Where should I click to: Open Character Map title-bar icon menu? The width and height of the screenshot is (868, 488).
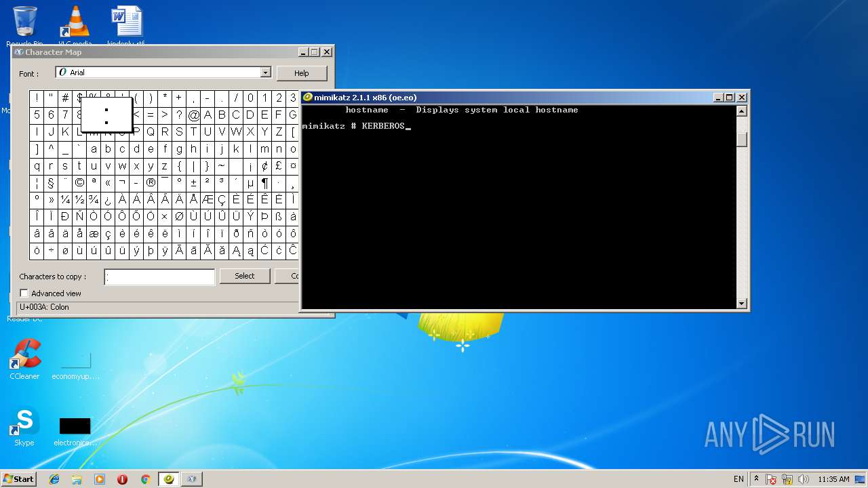click(x=19, y=52)
